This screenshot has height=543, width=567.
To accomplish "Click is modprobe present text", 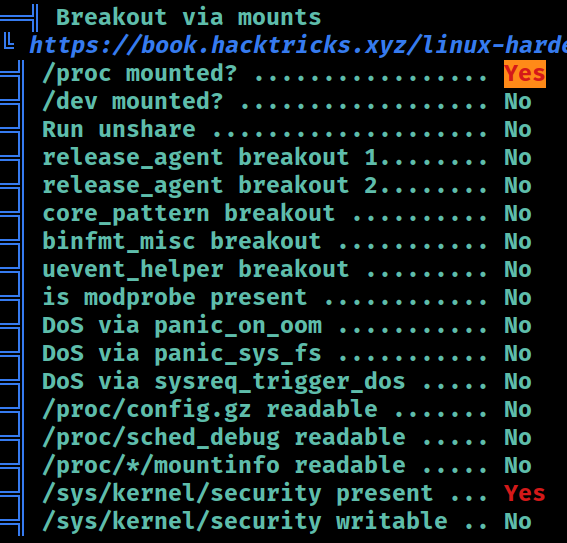I will 175,298.
